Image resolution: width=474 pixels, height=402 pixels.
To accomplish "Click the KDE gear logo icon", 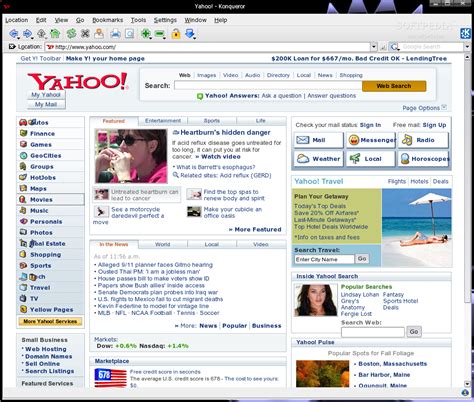I will pos(465,33).
